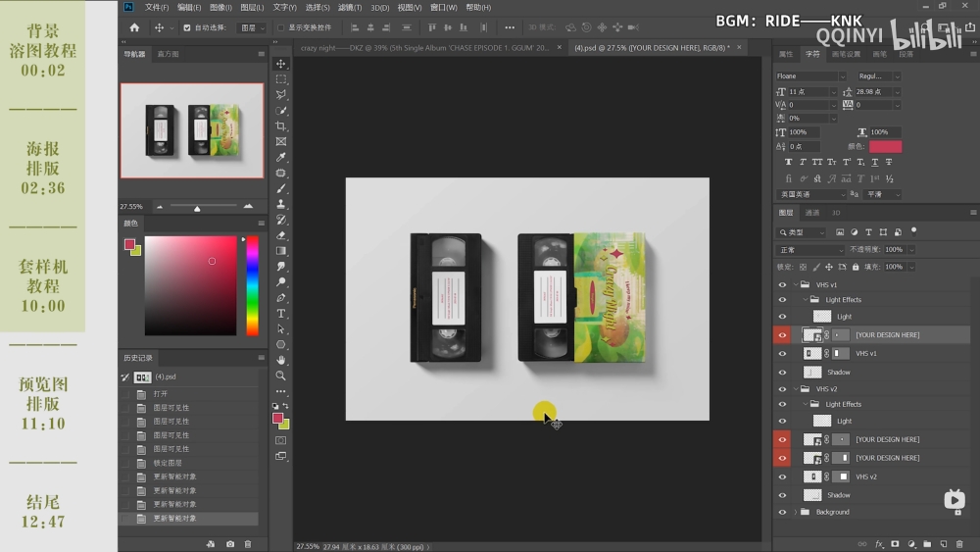Open the 滤镜(T) menu
Image resolution: width=980 pixels, height=552 pixels.
coord(350,8)
